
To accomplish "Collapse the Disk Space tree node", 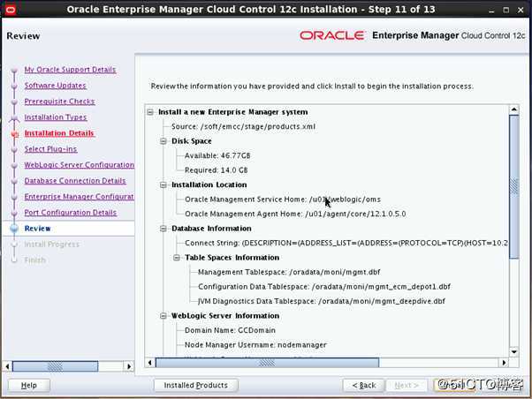I will pyautogui.click(x=163, y=141).
